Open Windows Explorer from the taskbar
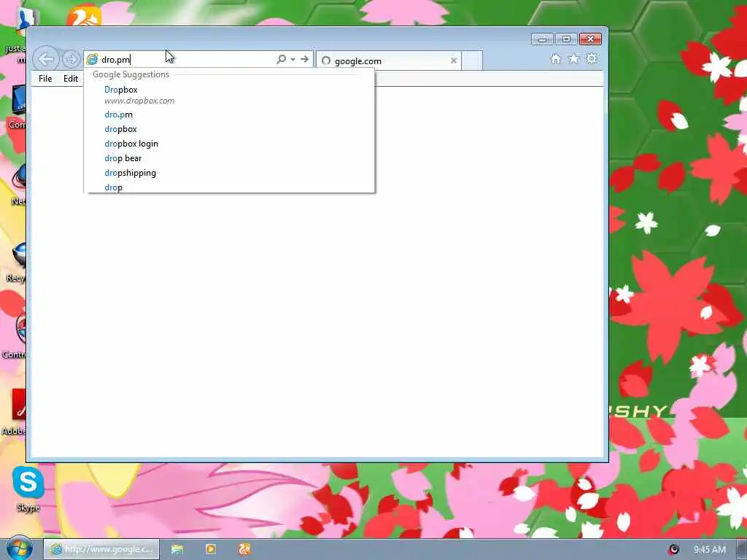This screenshot has height=560, width=747. click(177, 550)
